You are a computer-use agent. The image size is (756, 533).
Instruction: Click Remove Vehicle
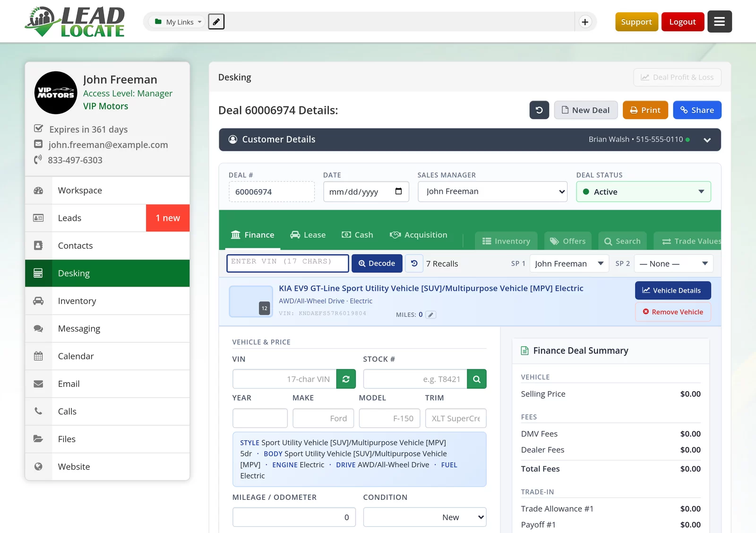[673, 312]
